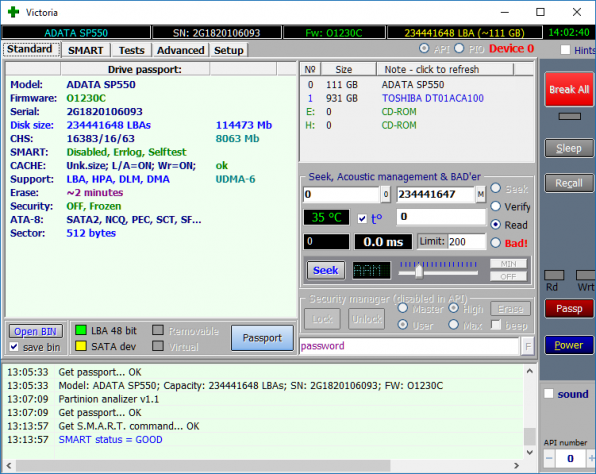Image resolution: width=596 pixels, height=474 pixels.
Task: Click the 'Note - click to refresh' header
Action: [x=445, y=70]
